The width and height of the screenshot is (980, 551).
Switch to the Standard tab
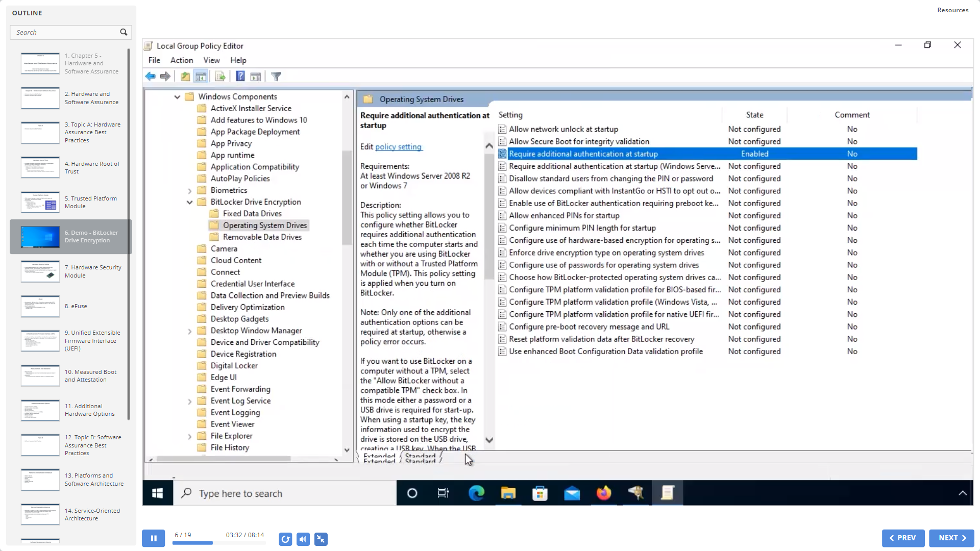(x=420, y=457)
